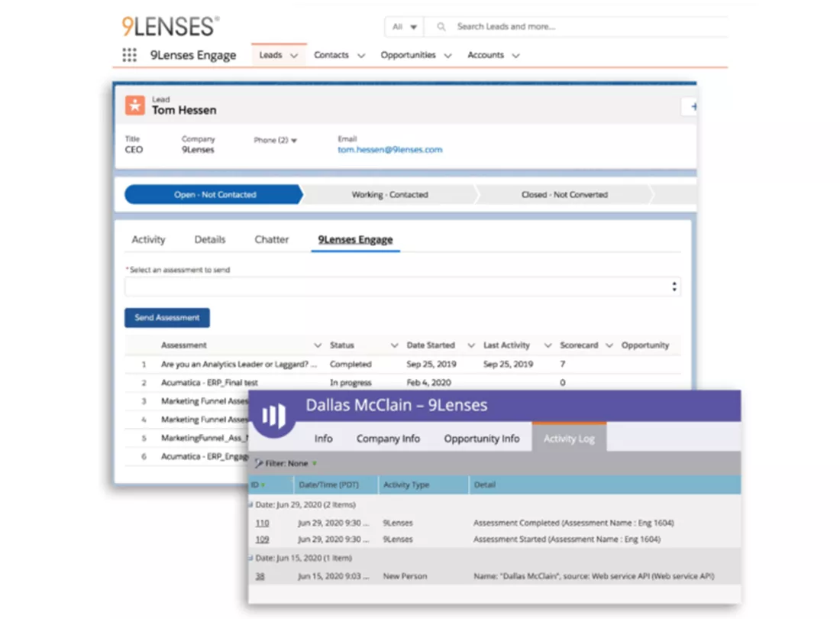840x619 pixels.
Task: Click the "In progress" status cell
Action: click(351, 383)
